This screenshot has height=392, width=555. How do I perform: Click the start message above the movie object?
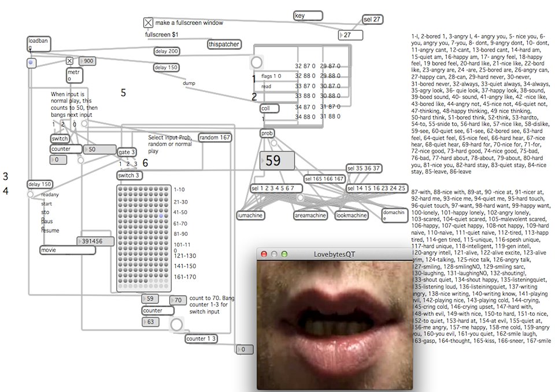[x=47, y=203]
